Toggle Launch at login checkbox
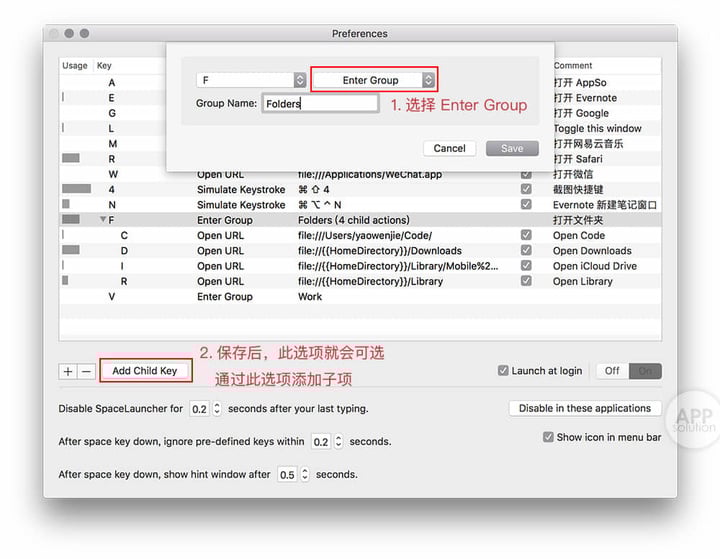720x559 pixels. [504, 371]
